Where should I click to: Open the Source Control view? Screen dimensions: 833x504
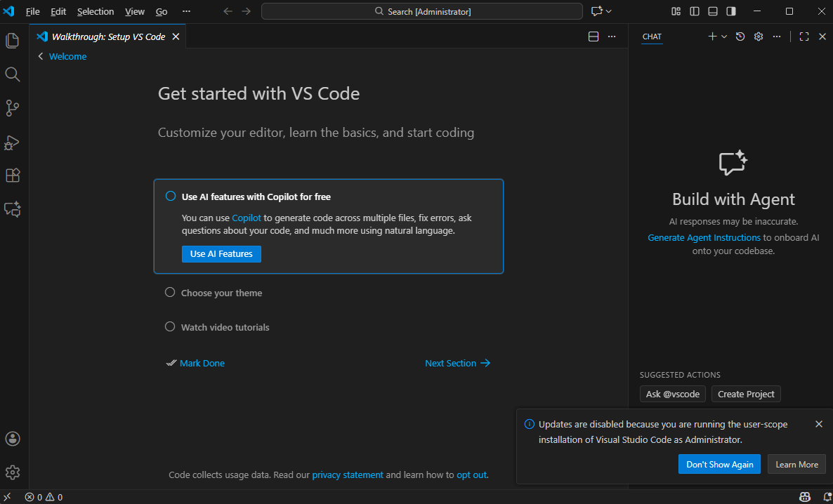13,108
